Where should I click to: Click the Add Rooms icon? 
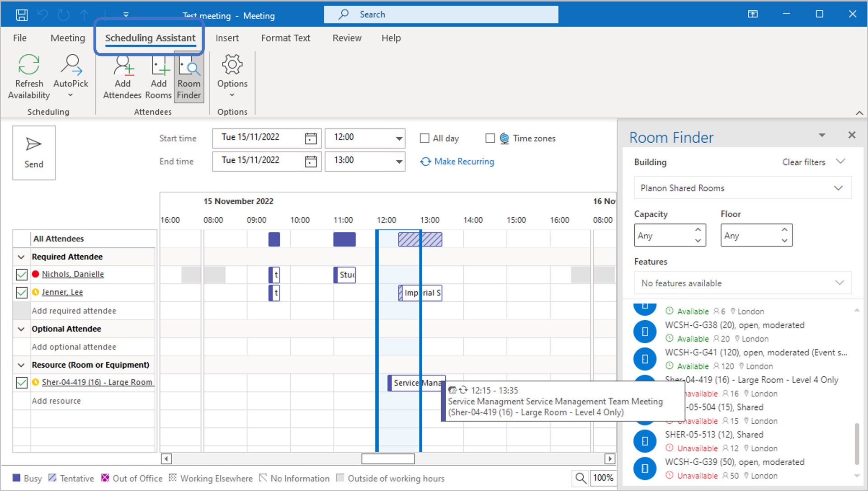point(160,65)
